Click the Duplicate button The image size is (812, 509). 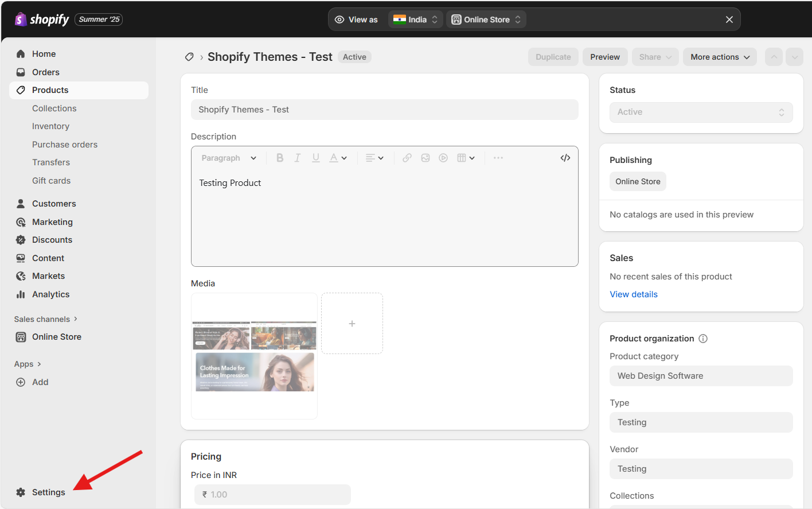553,57
